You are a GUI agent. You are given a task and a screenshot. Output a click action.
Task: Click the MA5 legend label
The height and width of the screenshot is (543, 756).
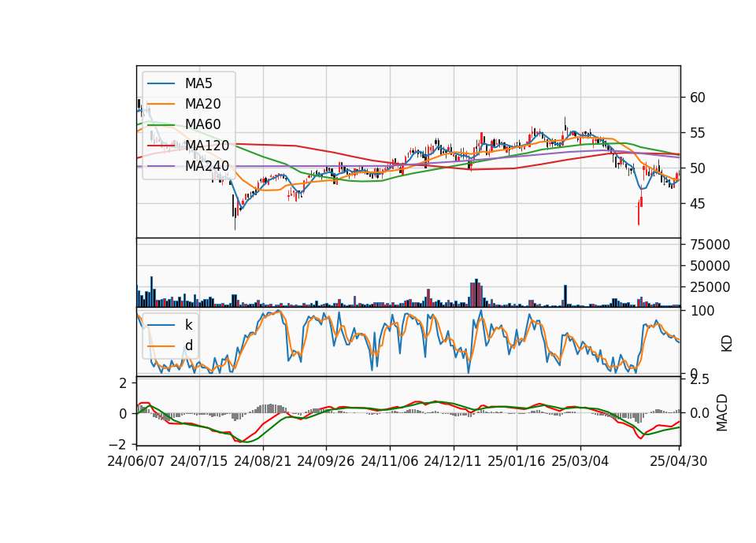point(198,83)
